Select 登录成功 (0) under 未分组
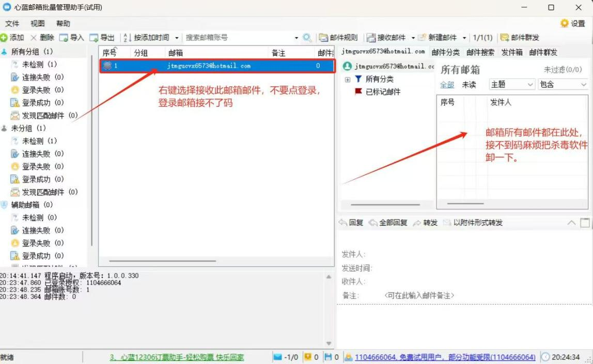Screen dimensions: 593x364 pyautogui.click(x=42, y=179)
